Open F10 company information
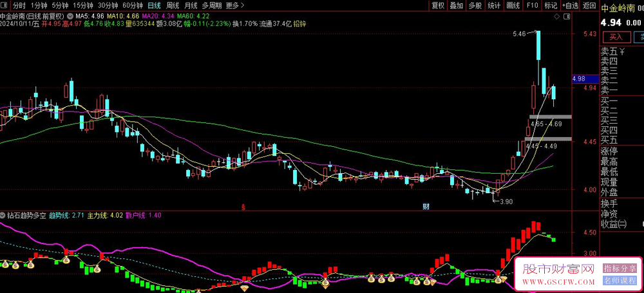 pyautogui.click(x=533, y=5)
